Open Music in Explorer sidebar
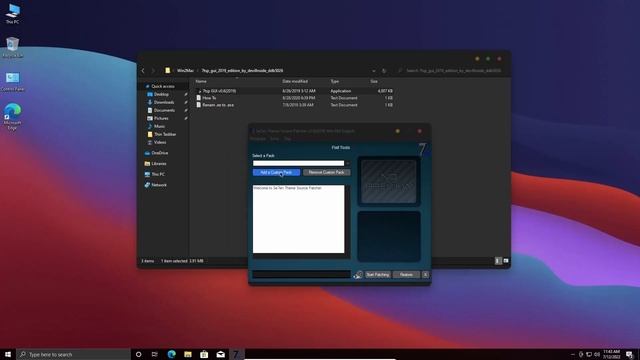Viewport: 640px width, 360px height. tap(159, 127)
